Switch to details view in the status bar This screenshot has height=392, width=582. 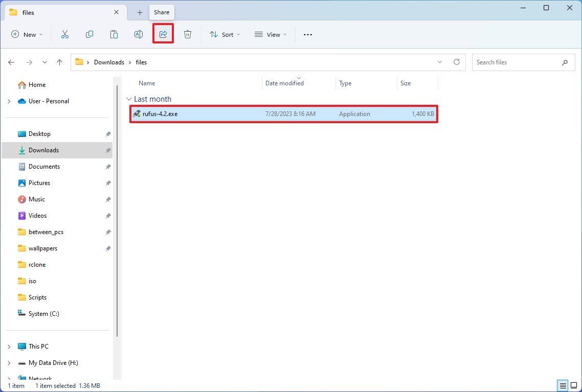[x=563, y=385]
